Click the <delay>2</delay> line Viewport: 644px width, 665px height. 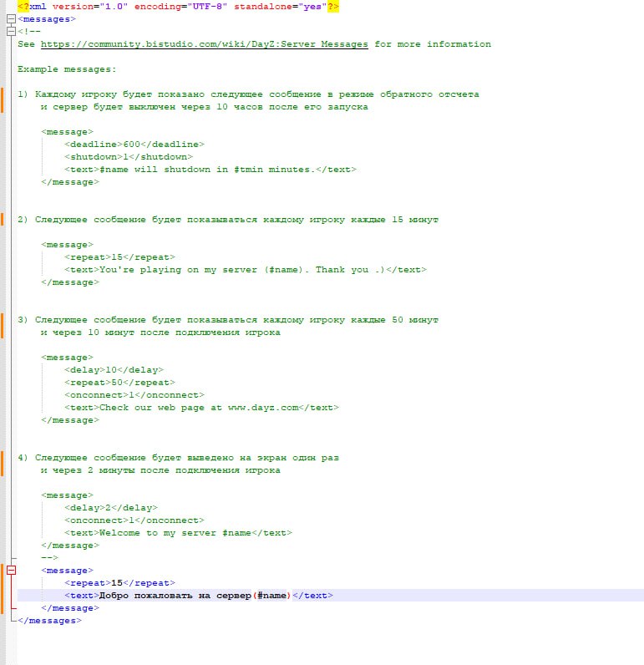pyautogui.click(x=111, y=508)
